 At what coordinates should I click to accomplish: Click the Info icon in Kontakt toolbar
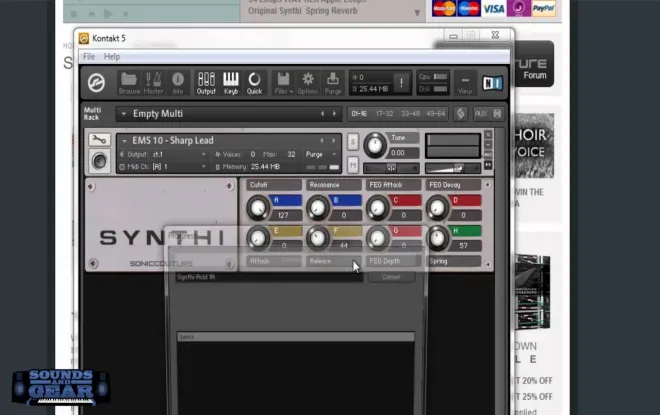178,83
